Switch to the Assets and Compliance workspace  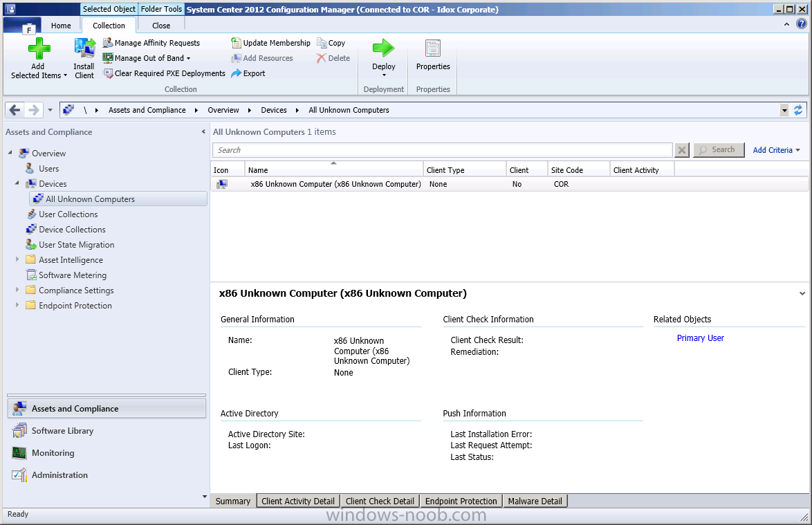(x=107, y=409)
